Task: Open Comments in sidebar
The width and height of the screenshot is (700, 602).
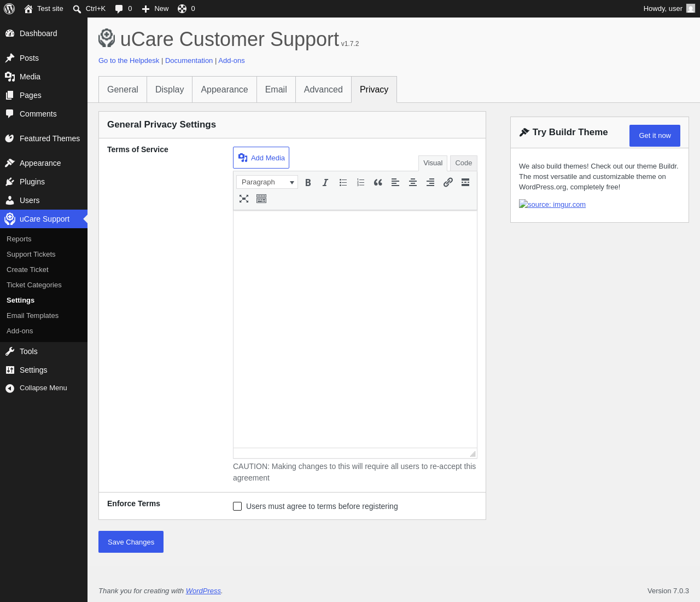Action: click(x=44, y=114)
